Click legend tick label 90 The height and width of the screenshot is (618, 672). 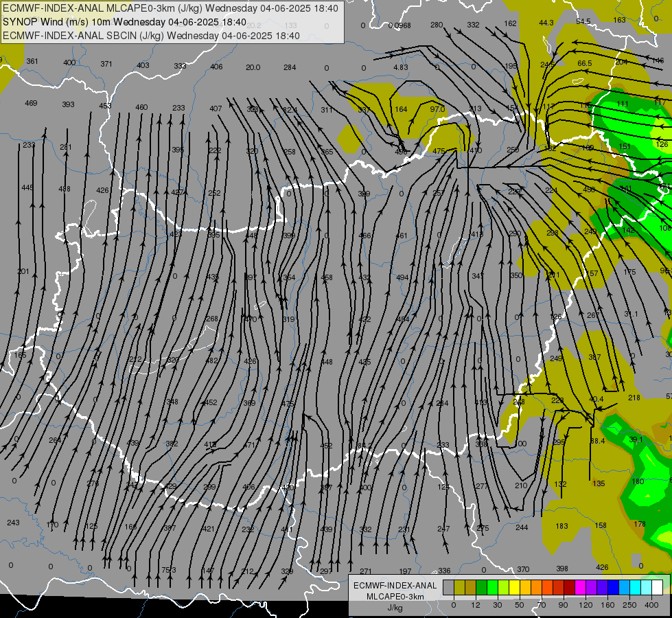563,605
